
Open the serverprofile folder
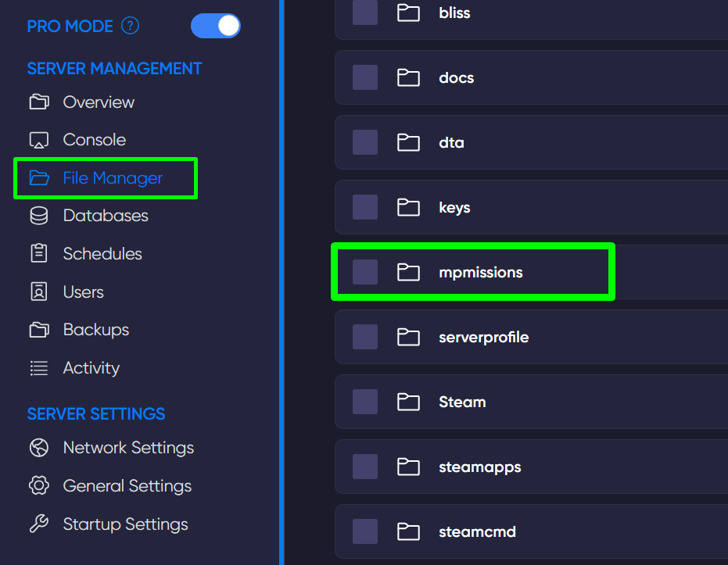pyautogui.click(x=484, y=338)
